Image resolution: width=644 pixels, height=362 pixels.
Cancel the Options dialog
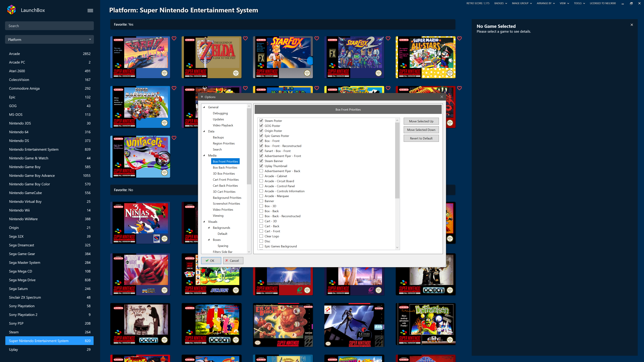(x=233, y=261)
